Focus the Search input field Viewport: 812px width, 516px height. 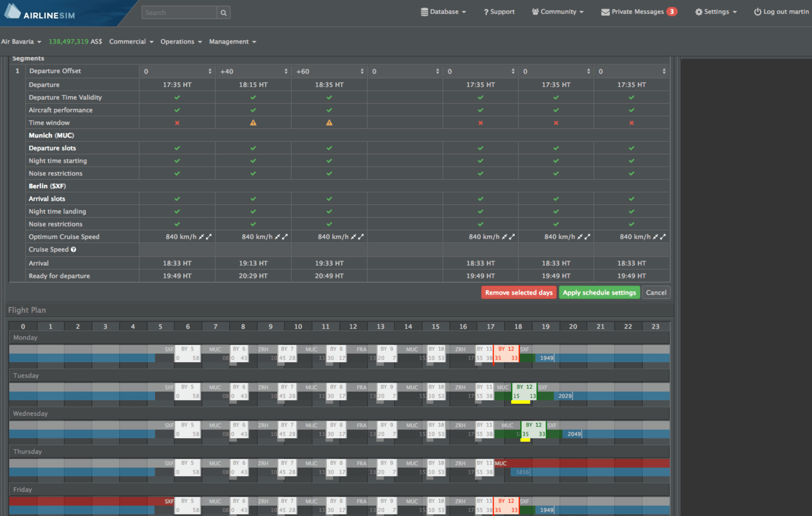point(179,13)
